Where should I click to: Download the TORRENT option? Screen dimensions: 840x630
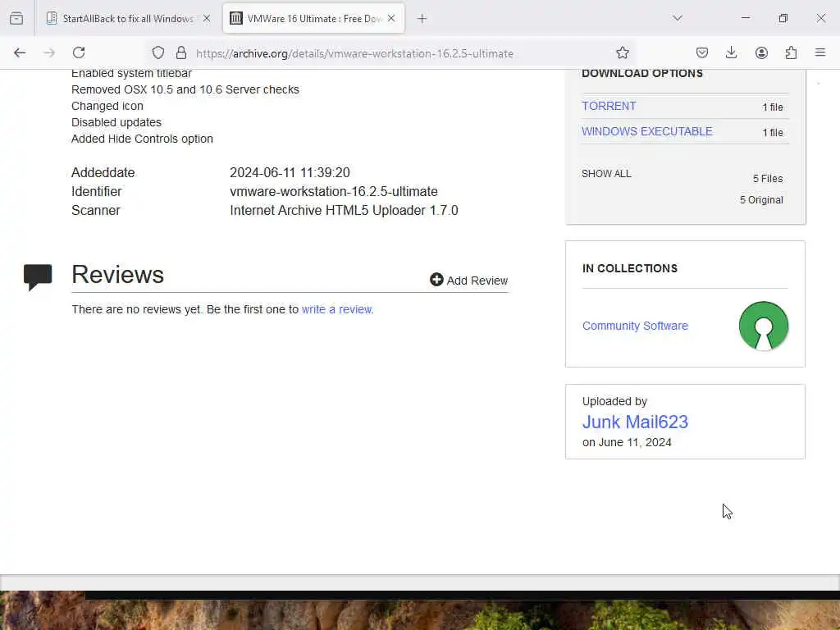pyautogui.click(x=609, y=106)
